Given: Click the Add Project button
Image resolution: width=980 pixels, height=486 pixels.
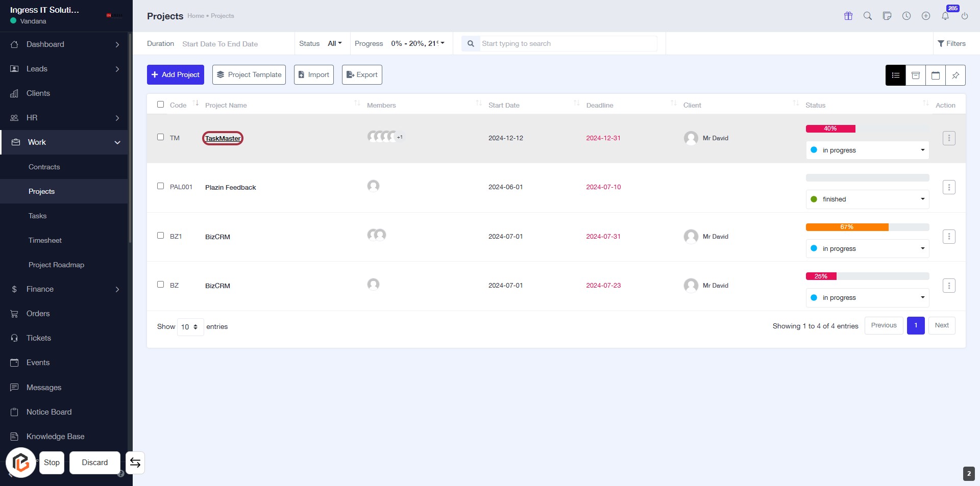Looking at the screenshot, I should tap(175, 74).
